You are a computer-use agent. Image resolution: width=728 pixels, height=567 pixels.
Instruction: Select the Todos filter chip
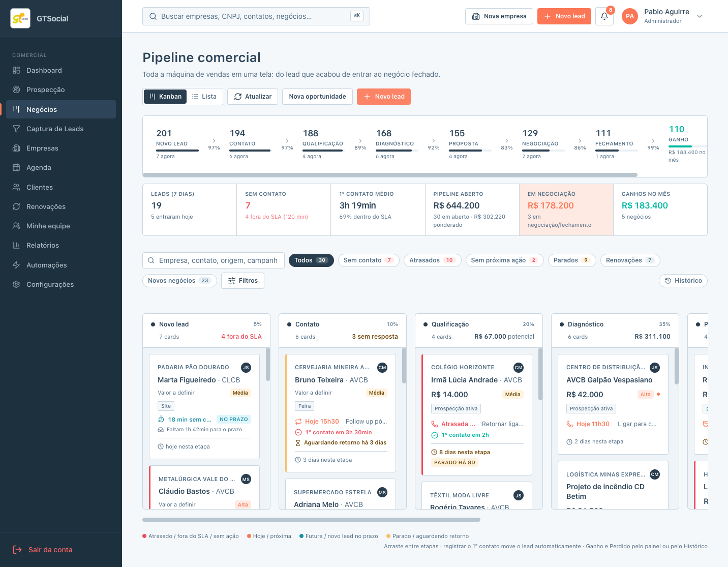click(x=311, y=260)
